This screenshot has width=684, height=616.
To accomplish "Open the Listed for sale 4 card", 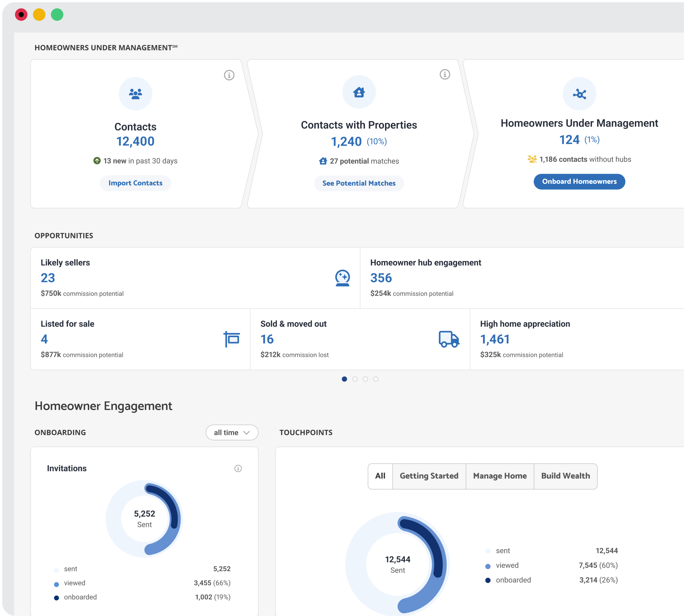I will click(141, 339).
